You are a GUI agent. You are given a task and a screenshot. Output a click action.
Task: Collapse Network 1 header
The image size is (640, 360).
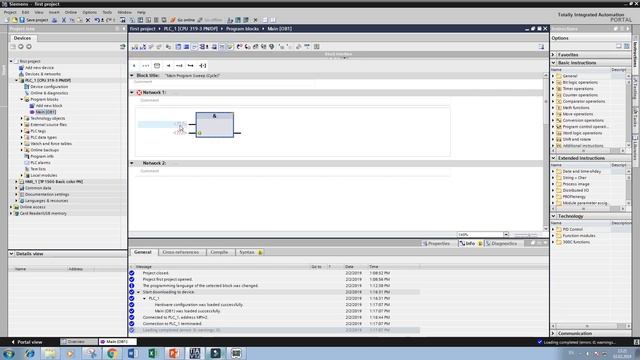(x=132, y=93)
